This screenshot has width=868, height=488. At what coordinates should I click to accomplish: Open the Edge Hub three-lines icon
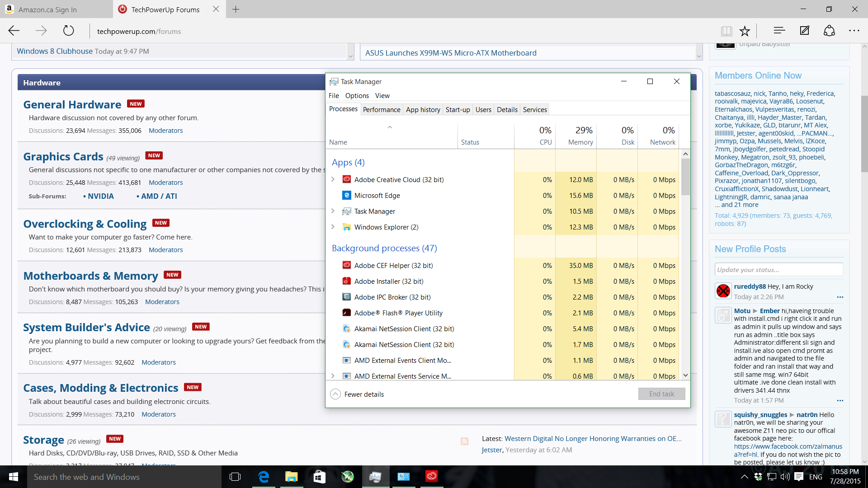[779, 31]
